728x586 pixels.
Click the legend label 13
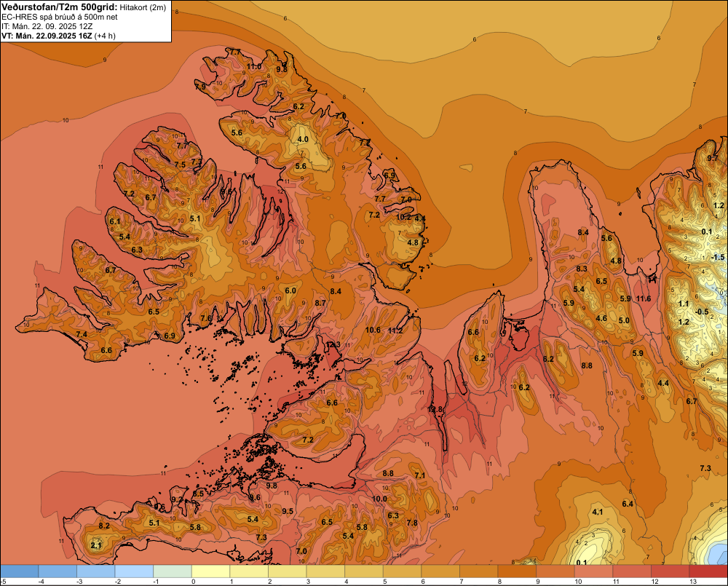693,582
